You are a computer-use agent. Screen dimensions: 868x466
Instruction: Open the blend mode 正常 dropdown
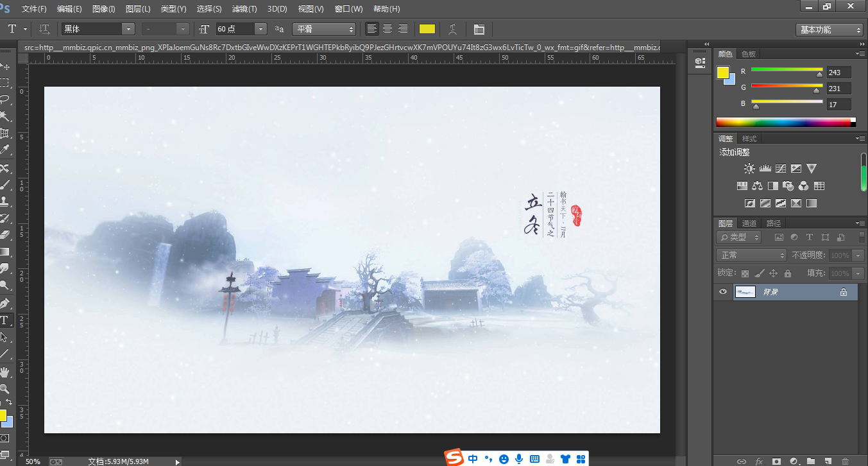(x=751, y=255)
